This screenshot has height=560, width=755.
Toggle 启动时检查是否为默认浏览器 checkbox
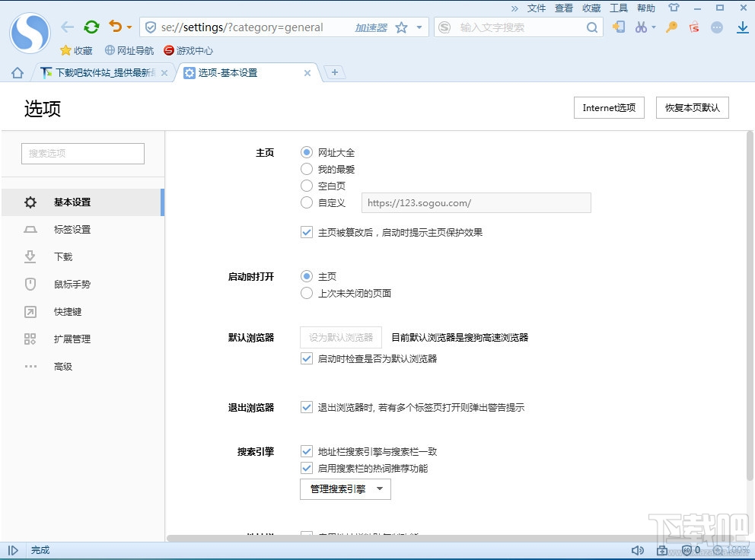point(306,358)
